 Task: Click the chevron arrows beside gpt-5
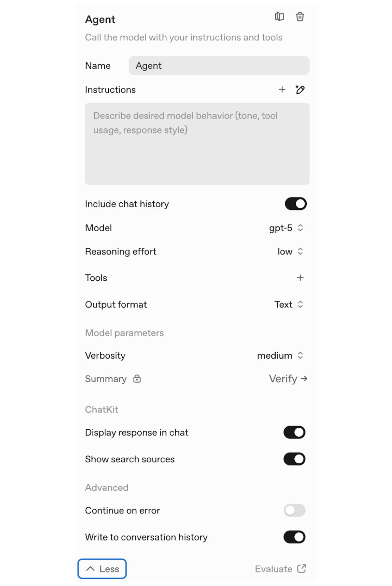pos(300,228)
